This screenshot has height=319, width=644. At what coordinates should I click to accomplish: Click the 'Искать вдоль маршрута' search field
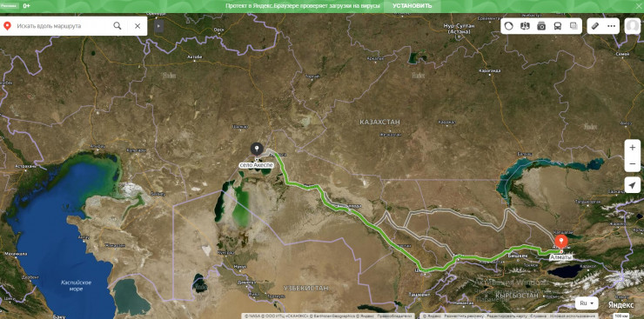point(62,26)
